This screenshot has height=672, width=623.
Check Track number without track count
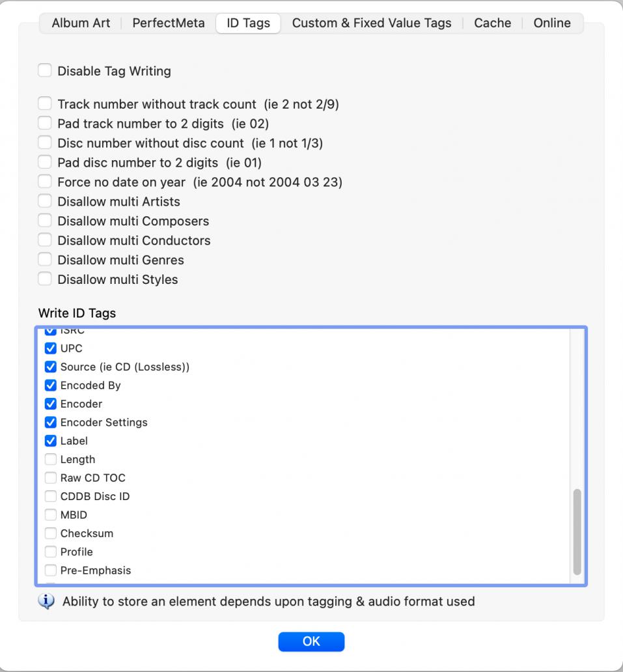tap(44, 104)
